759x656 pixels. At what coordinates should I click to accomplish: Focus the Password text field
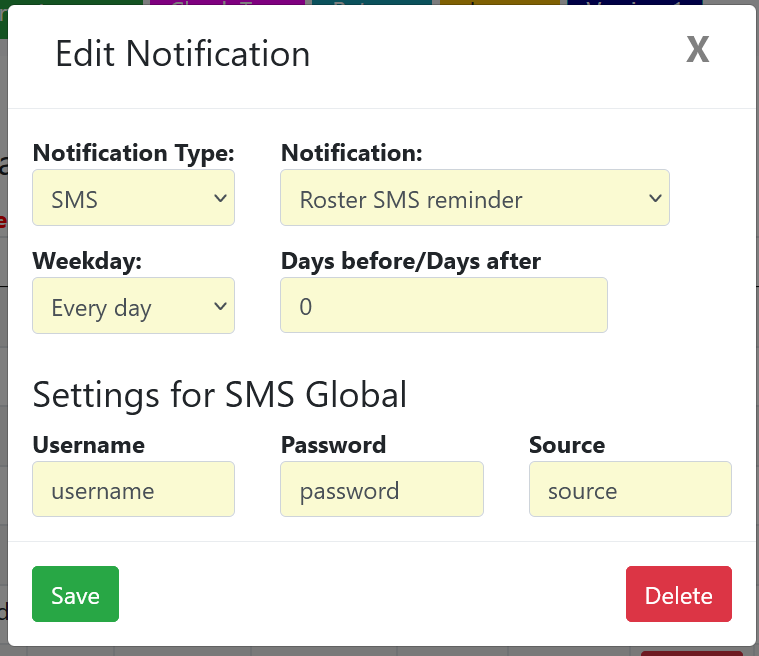coord(382,490)
